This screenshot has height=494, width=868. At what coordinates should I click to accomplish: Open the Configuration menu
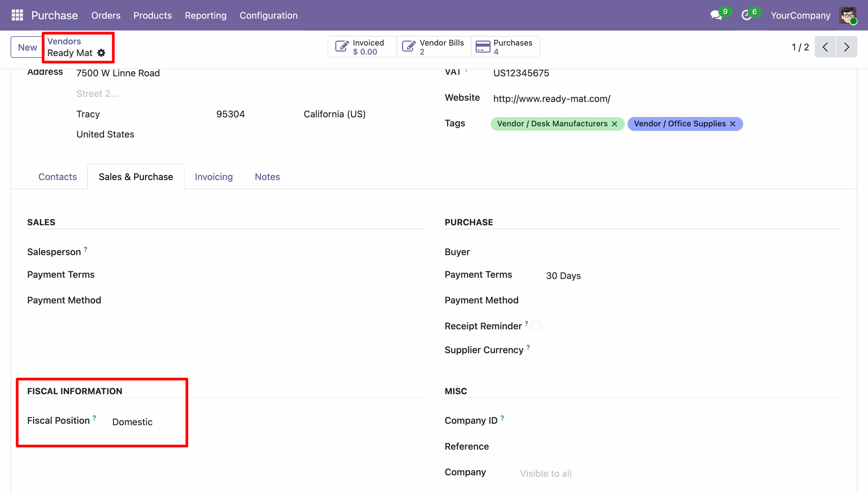tap(269, 15)
